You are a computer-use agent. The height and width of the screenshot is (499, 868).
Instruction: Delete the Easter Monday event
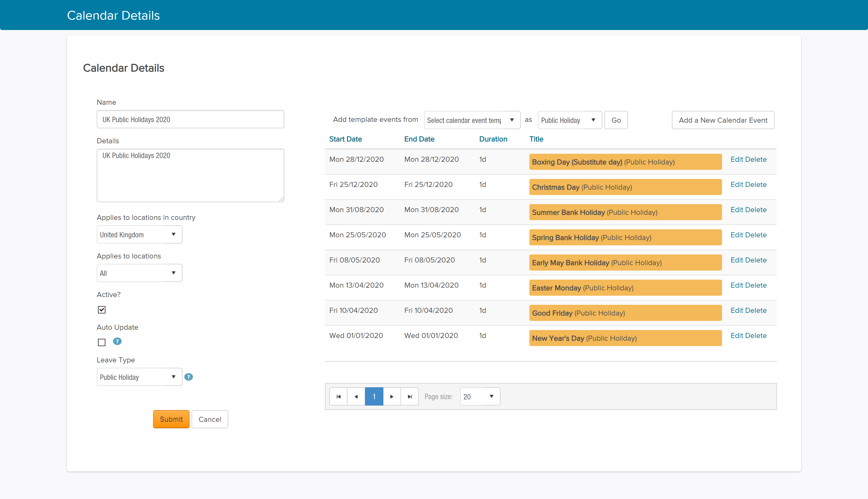coord(755,285)
